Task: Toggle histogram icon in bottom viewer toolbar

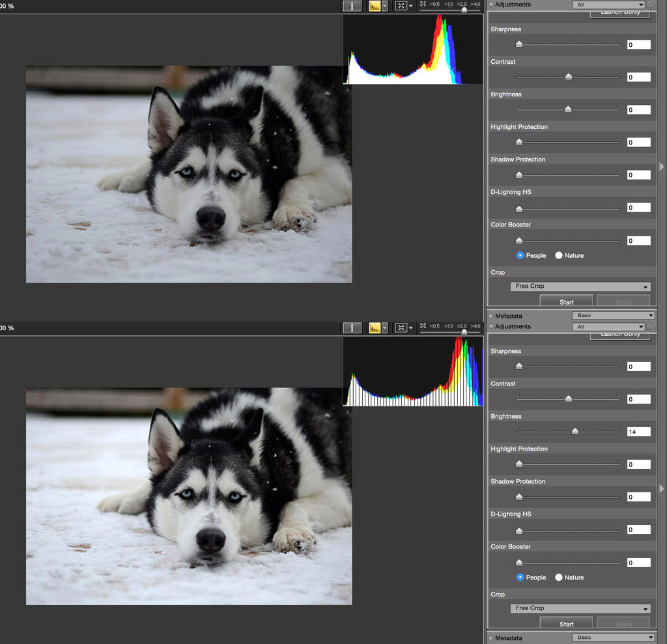Action: [x=375, y=328]
